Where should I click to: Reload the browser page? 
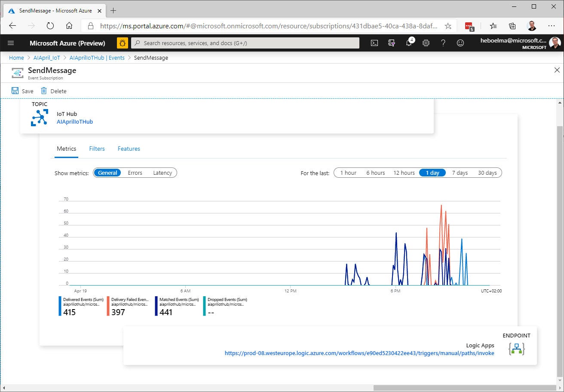point(50,26)
